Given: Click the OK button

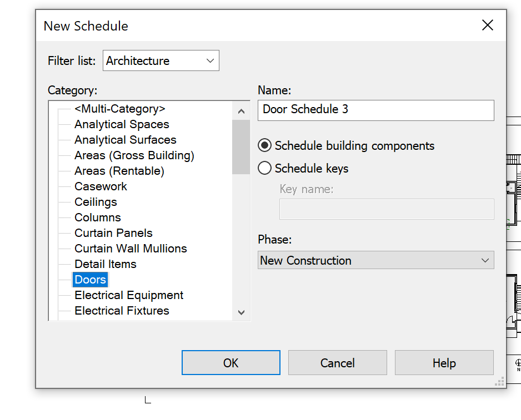Looking at the screenshot, I should (x=231, y=363).
